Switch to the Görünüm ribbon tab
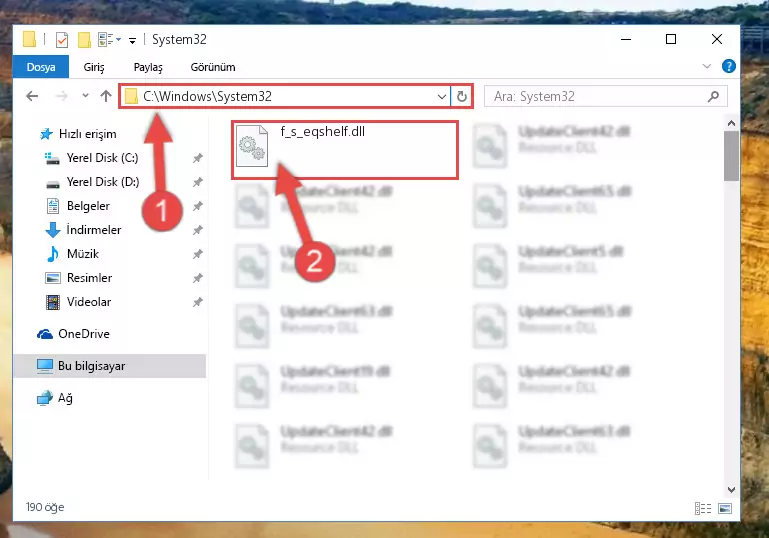 coord(213,67)
